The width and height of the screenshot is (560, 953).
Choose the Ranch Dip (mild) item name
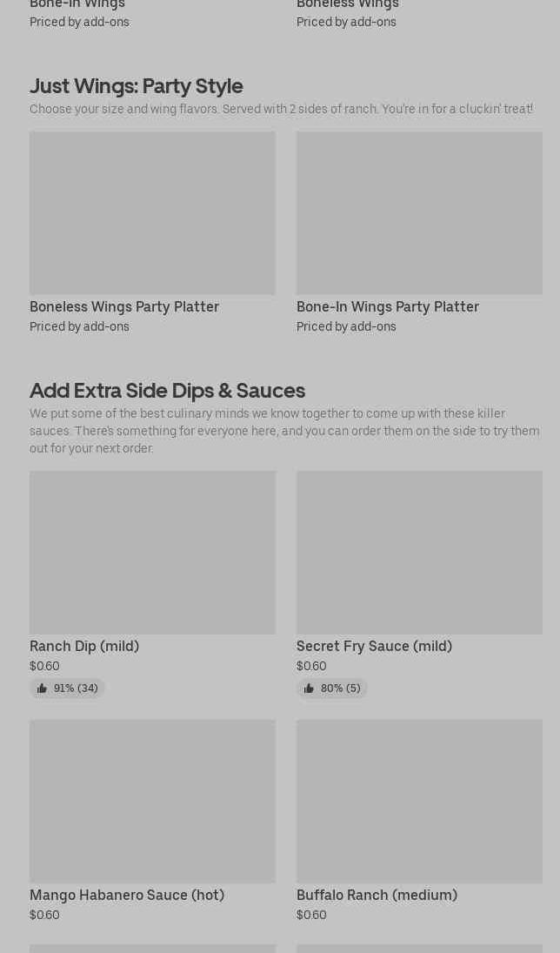point(84,647)
